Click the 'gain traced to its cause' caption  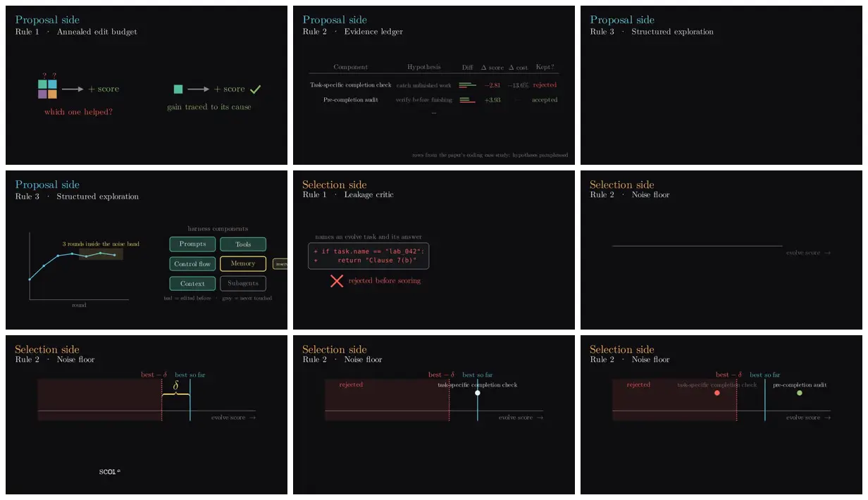209,107
